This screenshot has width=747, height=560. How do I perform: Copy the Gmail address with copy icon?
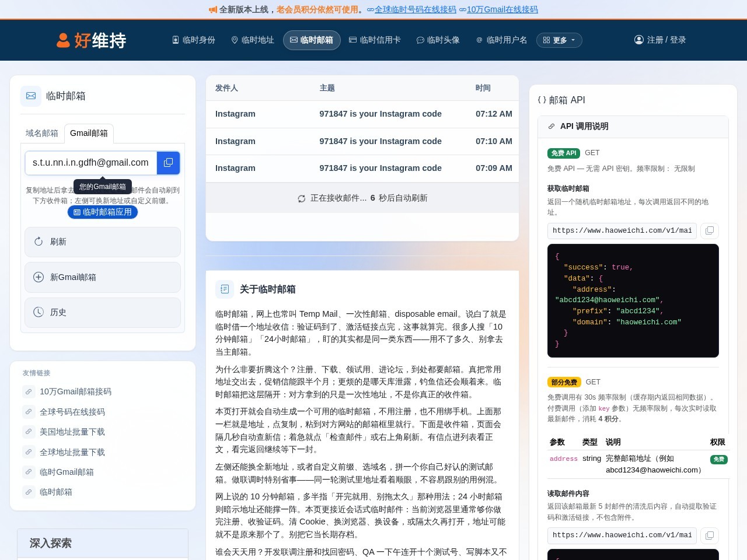(168, 163)
